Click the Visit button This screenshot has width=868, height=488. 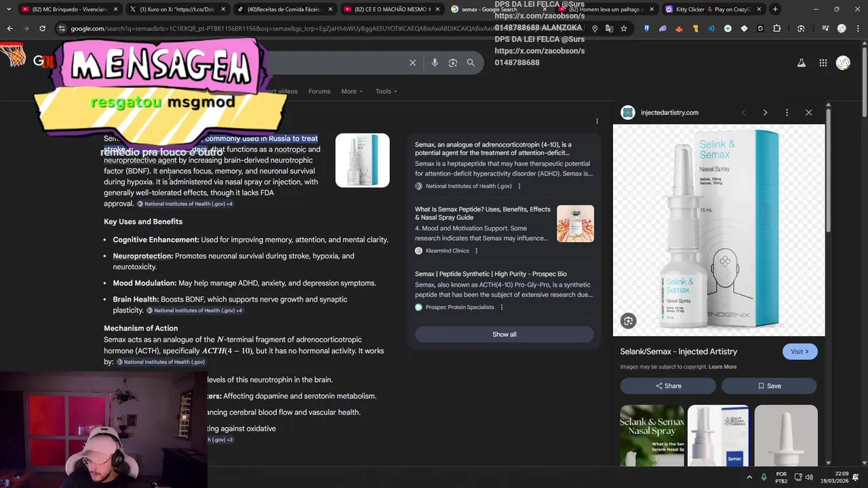click(x=800, y=351)
